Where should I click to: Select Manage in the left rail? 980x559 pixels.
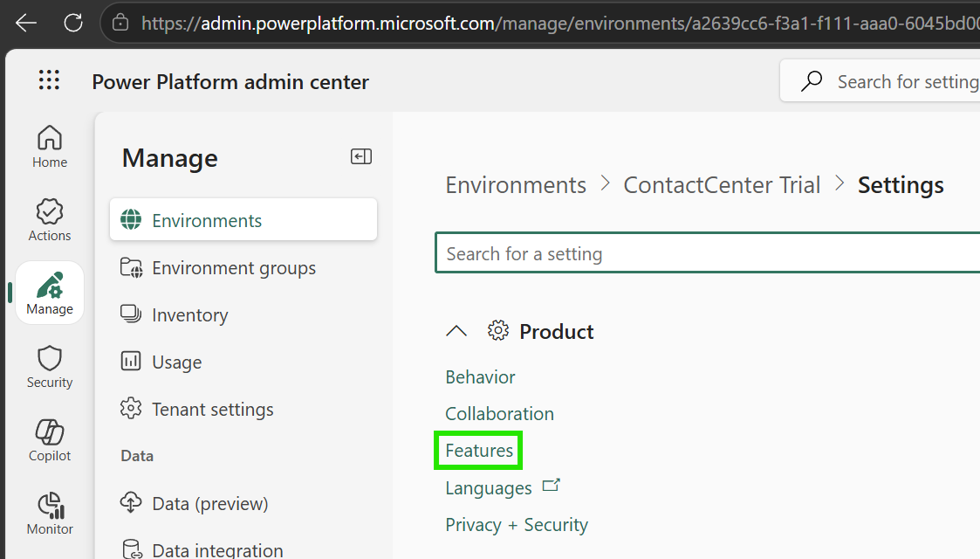pos(50,293)
